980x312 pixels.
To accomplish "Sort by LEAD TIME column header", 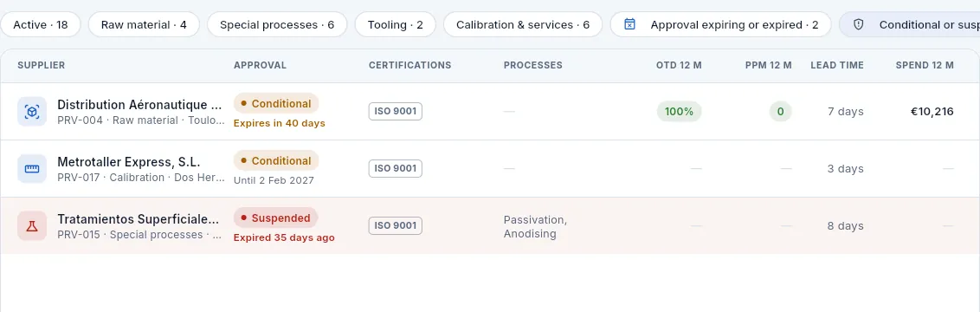I will [837, 65].
